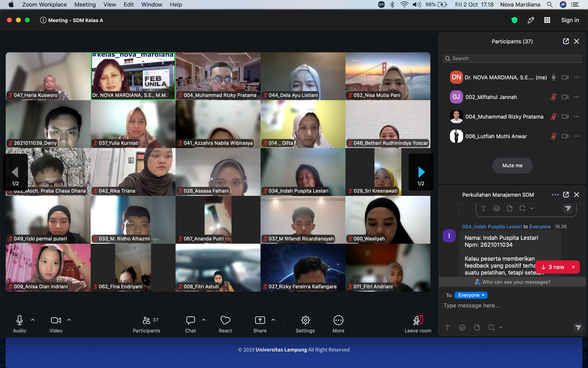Toggle mute for 002_Miftahul Jannah

[553, 97]
